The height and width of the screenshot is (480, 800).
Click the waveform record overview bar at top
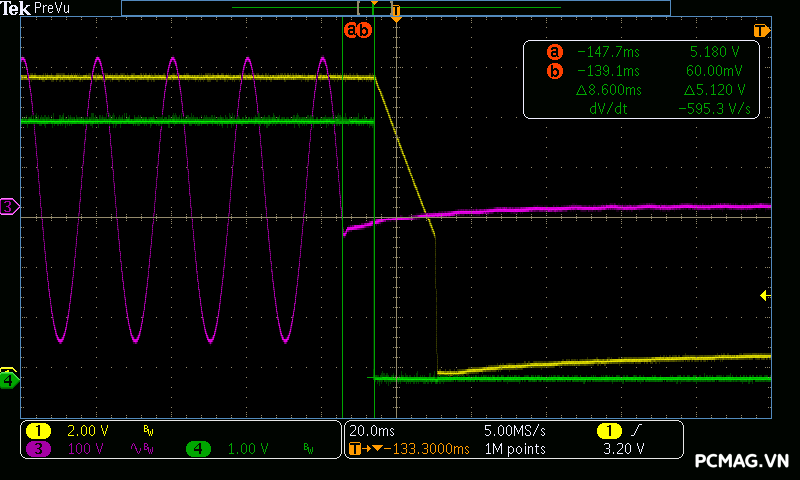coord(395,7)
